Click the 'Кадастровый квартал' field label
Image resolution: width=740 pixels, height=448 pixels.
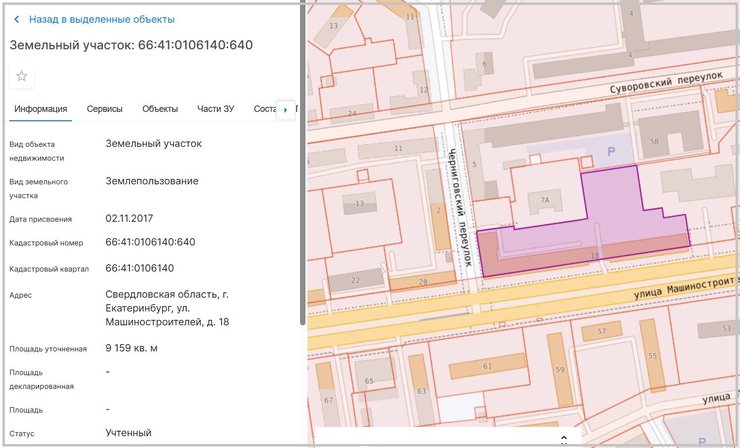49,269
